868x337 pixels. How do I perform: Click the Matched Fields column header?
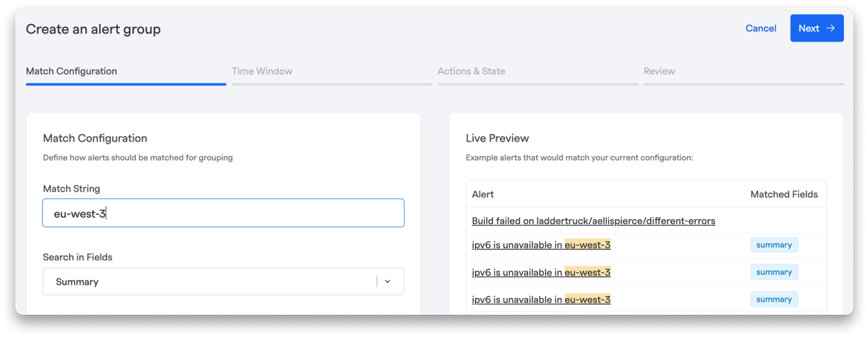click(784, 194)
